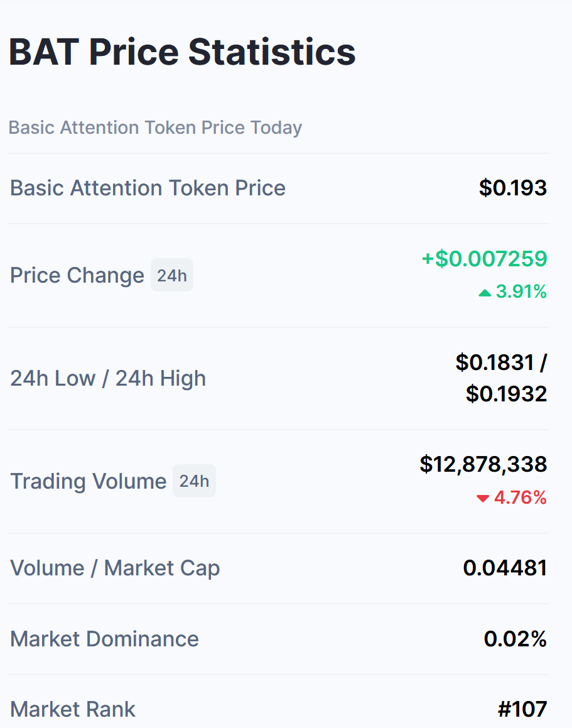The width and height of the screenshot is (572, 728).
Task: Click the $0.1932 24h high value
Action: 507,394
